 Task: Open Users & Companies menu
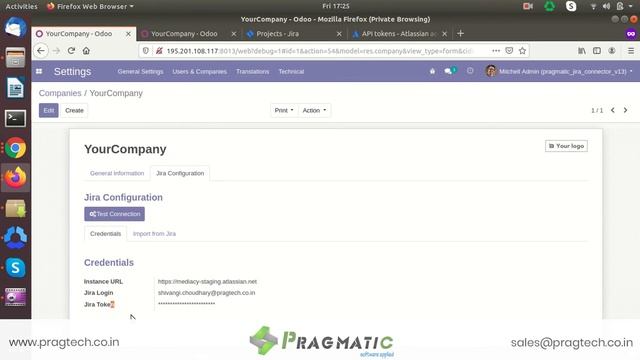click(x=200, y=71)
